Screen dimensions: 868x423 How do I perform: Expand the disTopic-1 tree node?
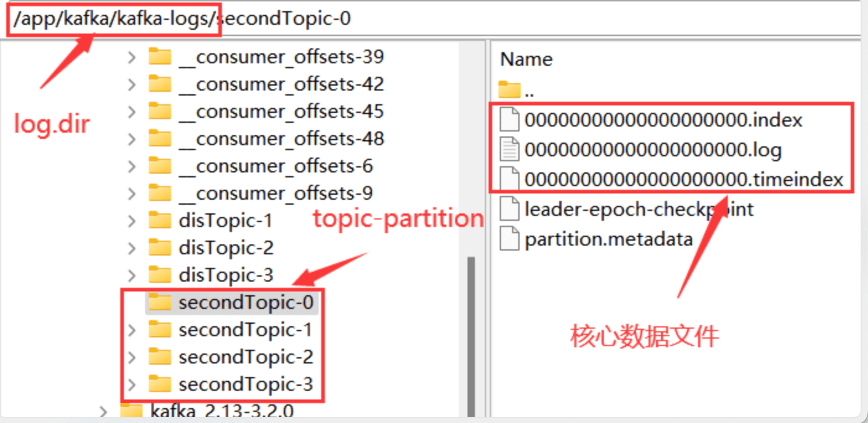click(131, 221)
